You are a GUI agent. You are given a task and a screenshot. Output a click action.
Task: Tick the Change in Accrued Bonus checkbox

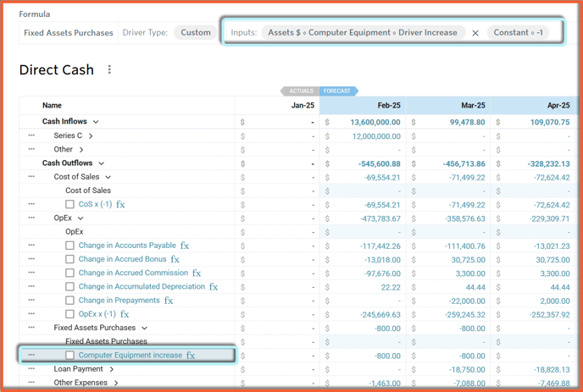tap(69, 259)
